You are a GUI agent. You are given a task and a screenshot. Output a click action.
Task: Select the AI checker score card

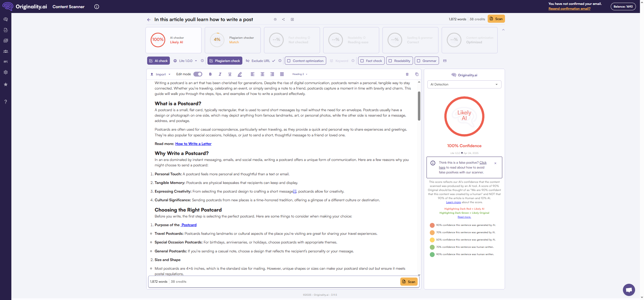click(173, 40)
